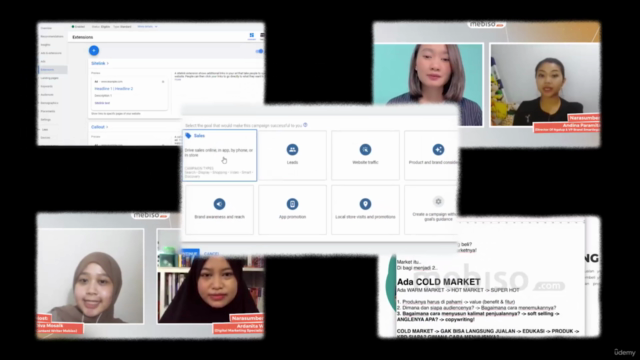The image size is (640, 360).
Task: Toggle the switch at right of Extensions page
Action: [x=259, y=51]
